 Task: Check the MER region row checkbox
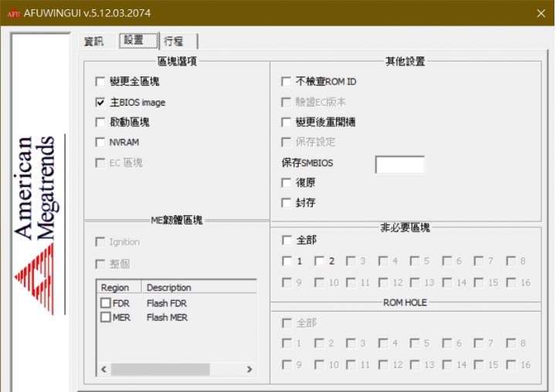tap(106, 317)
